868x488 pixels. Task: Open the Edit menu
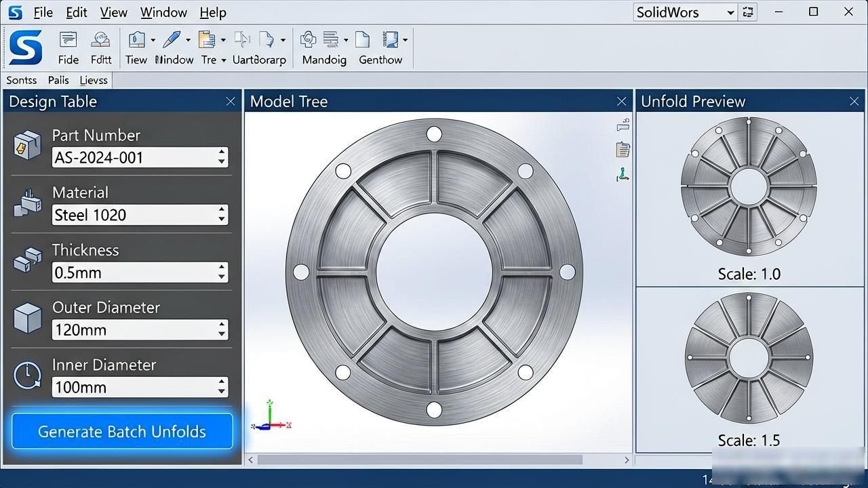[x=77, y=12]
